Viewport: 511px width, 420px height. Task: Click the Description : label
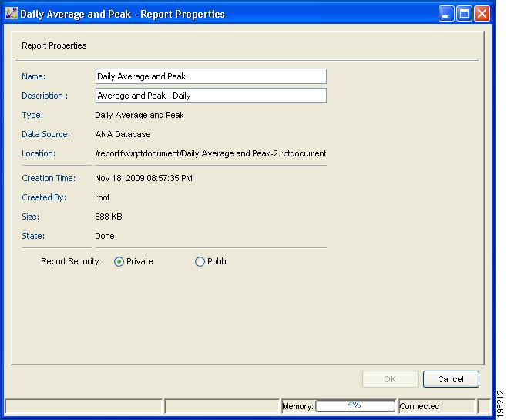pyautogui.click(x=45, y=96)
